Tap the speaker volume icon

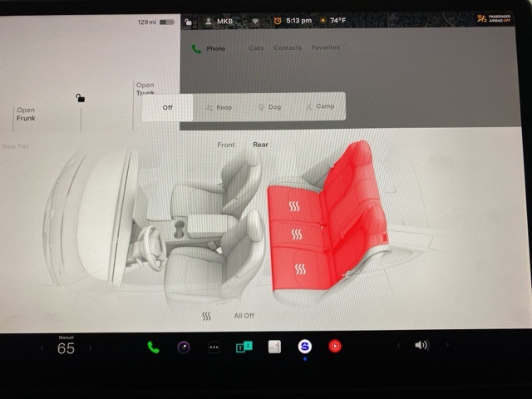pyautogui.click(x=421, y=345)
